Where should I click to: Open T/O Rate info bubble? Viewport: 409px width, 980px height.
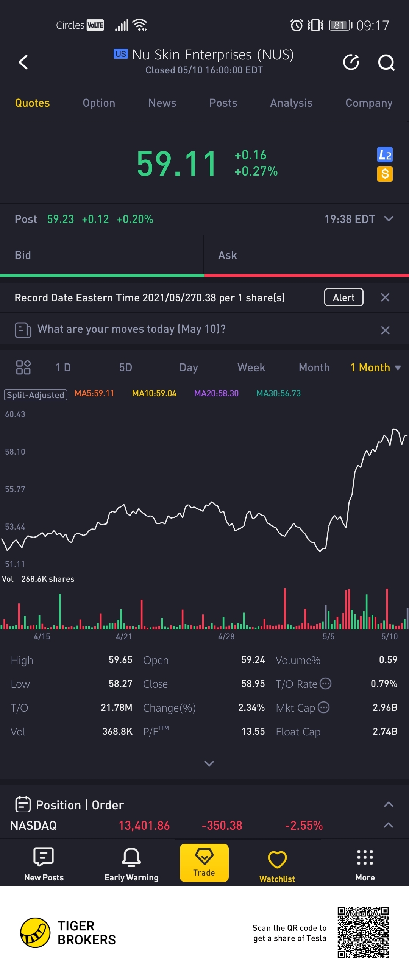coord(325,683)
